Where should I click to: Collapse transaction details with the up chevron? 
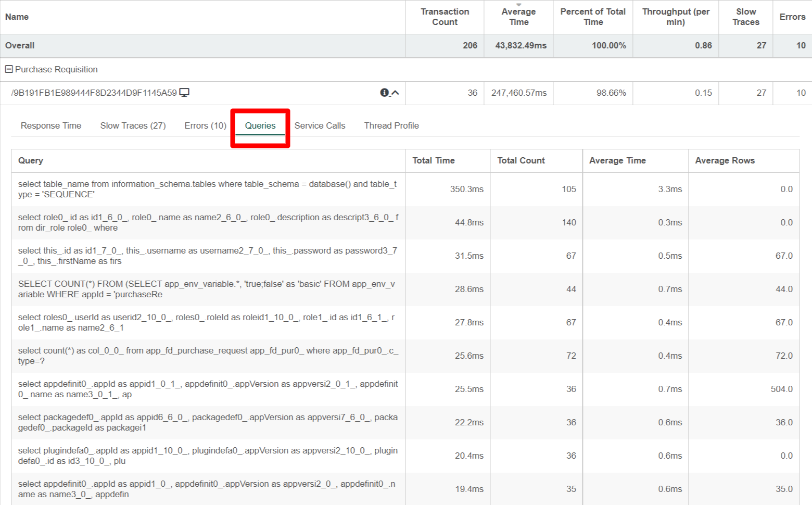tap(396, 93)
